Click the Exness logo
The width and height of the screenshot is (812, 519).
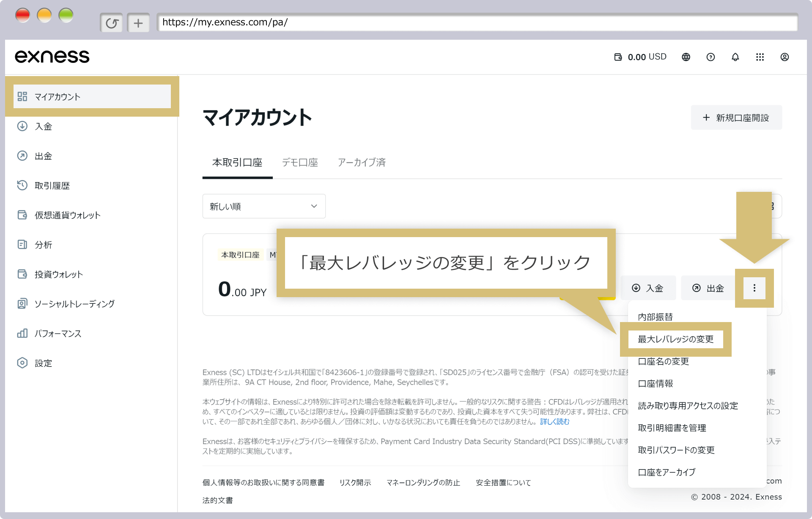pyautogui.click(x=52, y=57)
